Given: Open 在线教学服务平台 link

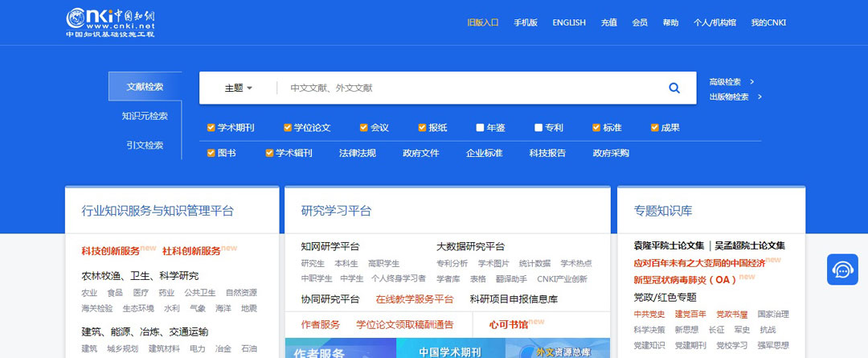Looking at the screenshot, I should [415, 299].
